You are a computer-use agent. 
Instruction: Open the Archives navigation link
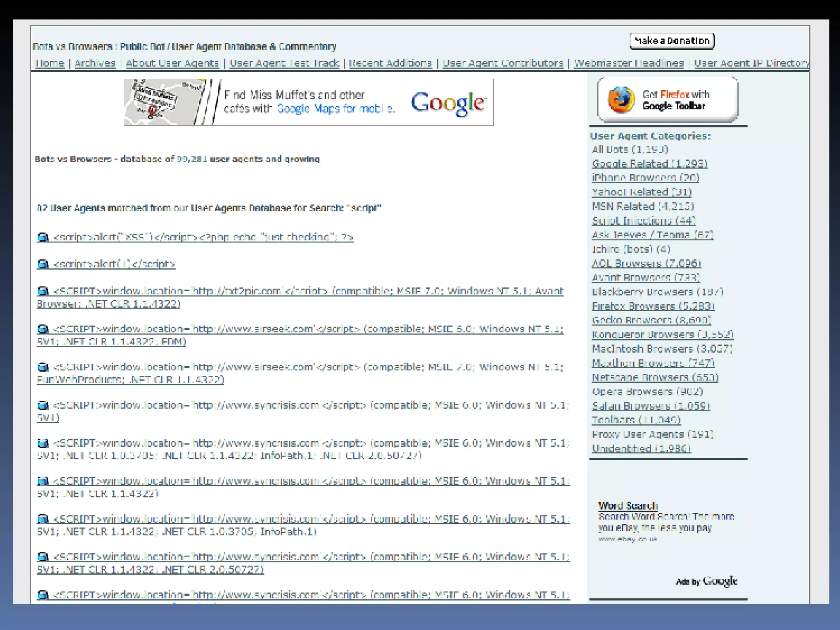95,63
